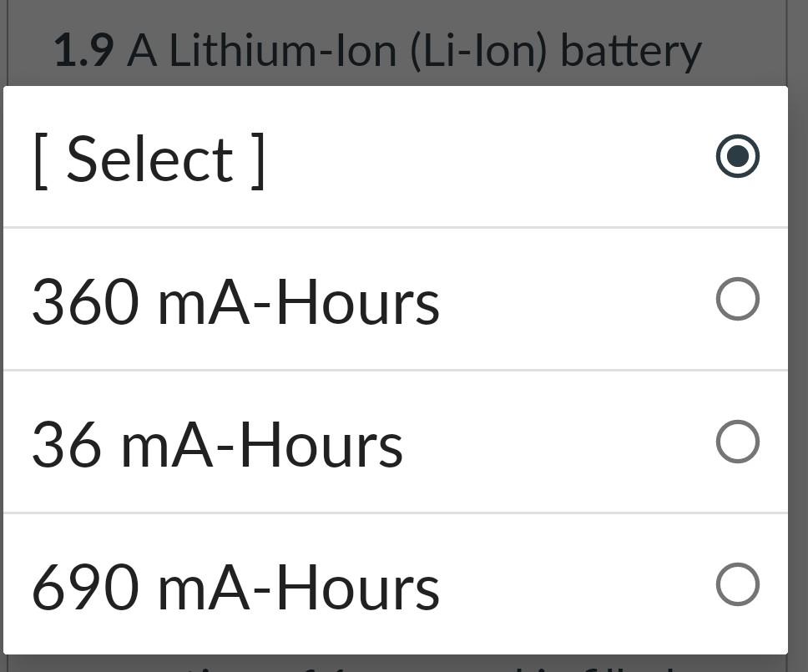808x672 pixels.
Task: Click the filled radio indicator beside [ Select ]
Action: pyautogui.click(x=739, y=156)
